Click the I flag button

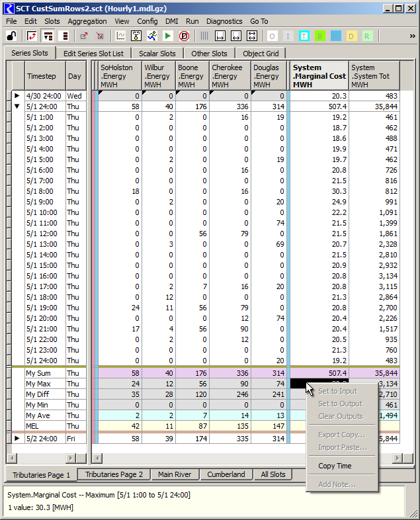click(288, 36)
